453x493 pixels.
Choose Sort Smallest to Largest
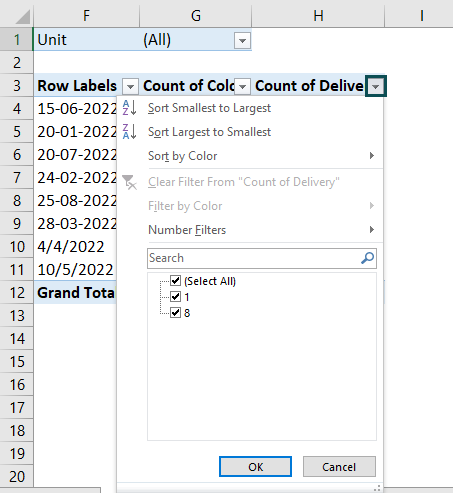[x=250, y=108]
